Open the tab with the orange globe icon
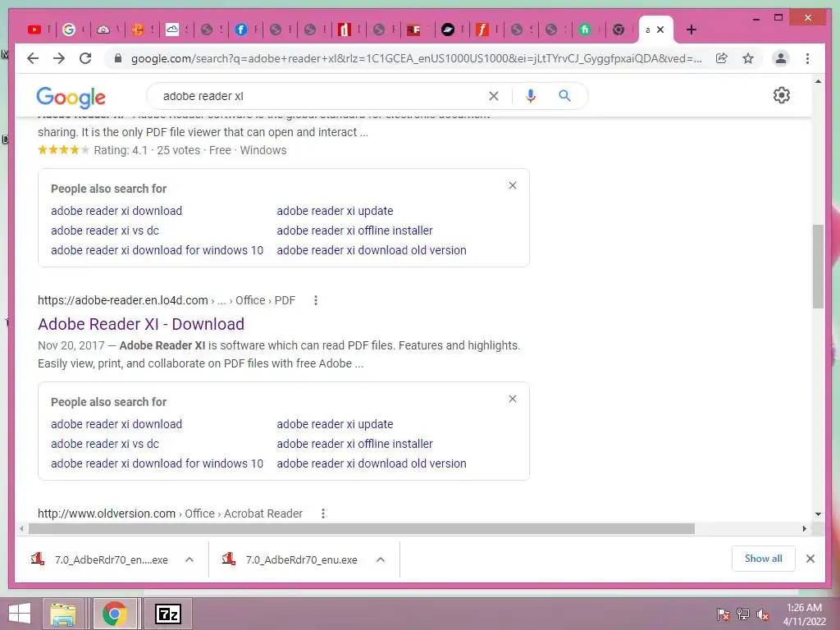This screenshot has height=630, width=840. (x=138, y=30)
